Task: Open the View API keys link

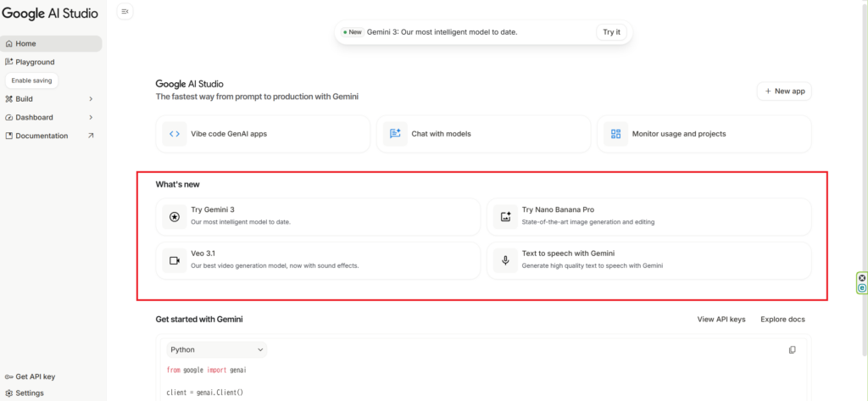Action: [721, 320]
